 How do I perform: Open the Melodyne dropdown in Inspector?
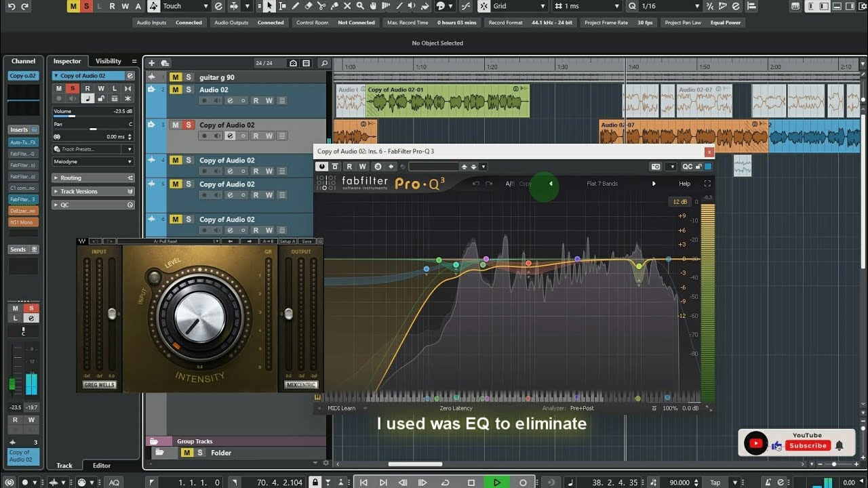[x=94, y=161]
